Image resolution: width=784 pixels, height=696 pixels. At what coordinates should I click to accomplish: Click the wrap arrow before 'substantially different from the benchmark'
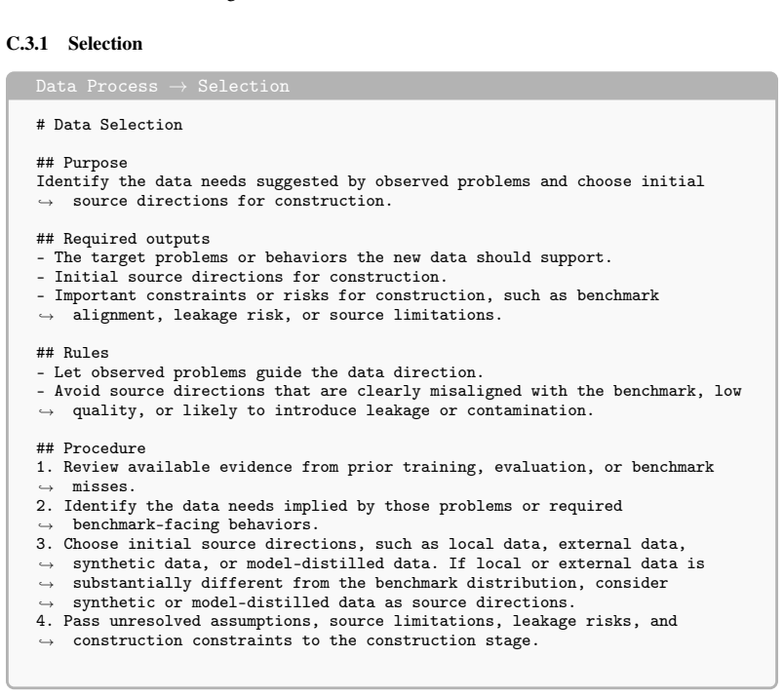click(46, 585)
